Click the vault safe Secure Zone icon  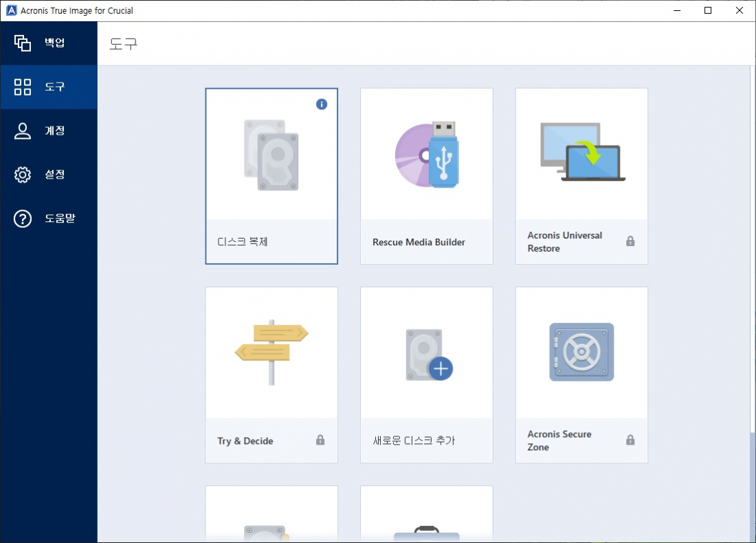point(581,352)
